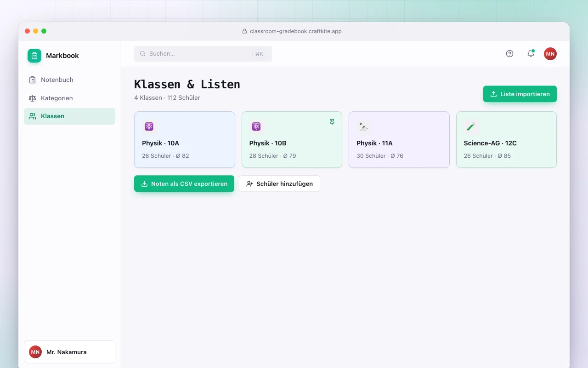Image resolution: width=588 pixels, height=368 pixels.
Task: Click the atom icon on Physik · 10A
Action: coord(149,126)
